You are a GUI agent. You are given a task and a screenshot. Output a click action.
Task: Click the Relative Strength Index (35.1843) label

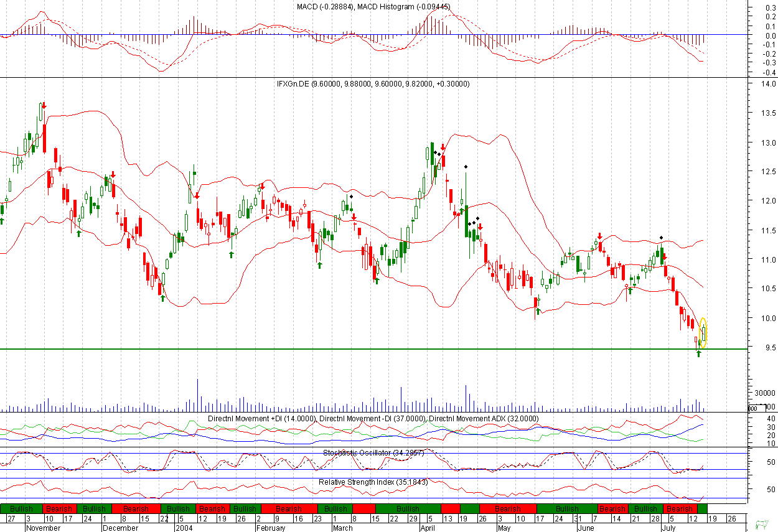[373, 482]
